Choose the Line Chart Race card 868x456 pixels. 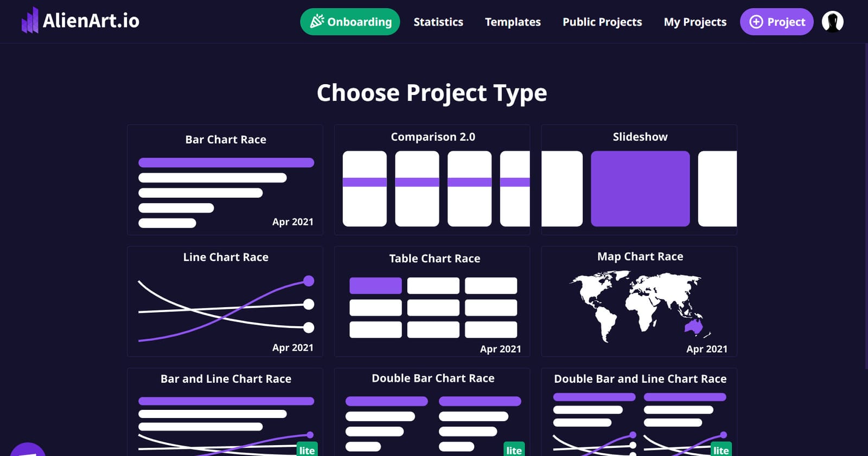[225, 301]
